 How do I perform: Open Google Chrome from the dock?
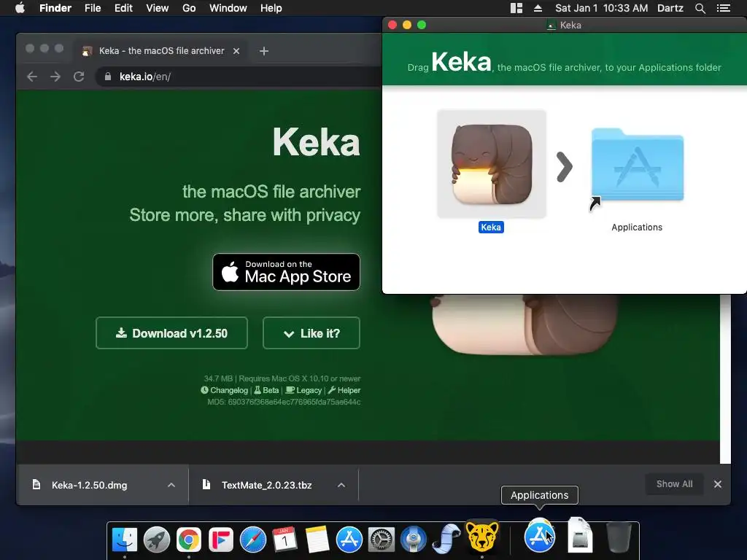pos(189,539)
